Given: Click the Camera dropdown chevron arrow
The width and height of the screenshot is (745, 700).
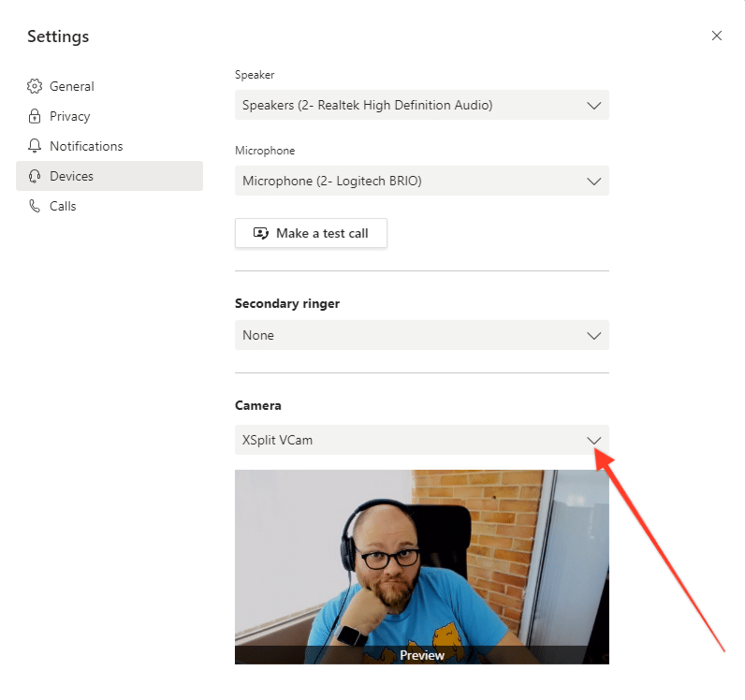Looking at the screenshot, I should click(594, 440).
